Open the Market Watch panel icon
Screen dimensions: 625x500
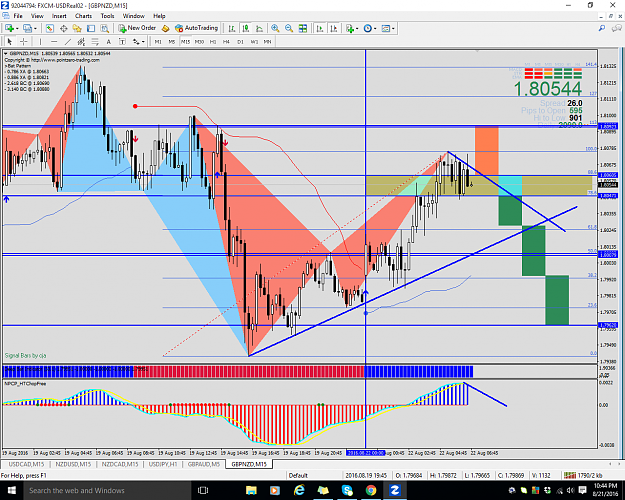tap(49, 28)
